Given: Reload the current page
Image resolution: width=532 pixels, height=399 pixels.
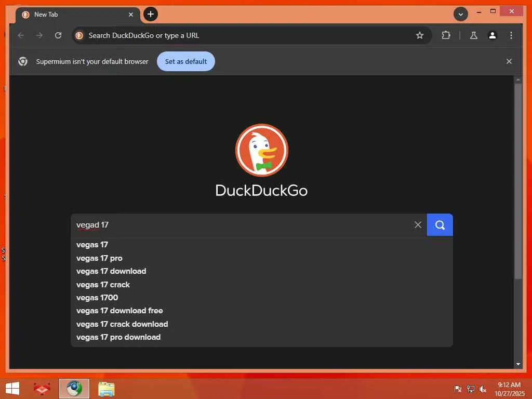Looking at the screenshot, I should (58, 35).
